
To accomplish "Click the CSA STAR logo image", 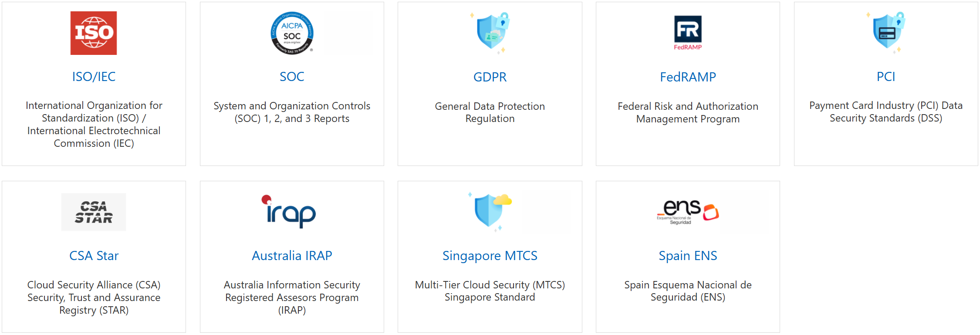I will point(94,212).
